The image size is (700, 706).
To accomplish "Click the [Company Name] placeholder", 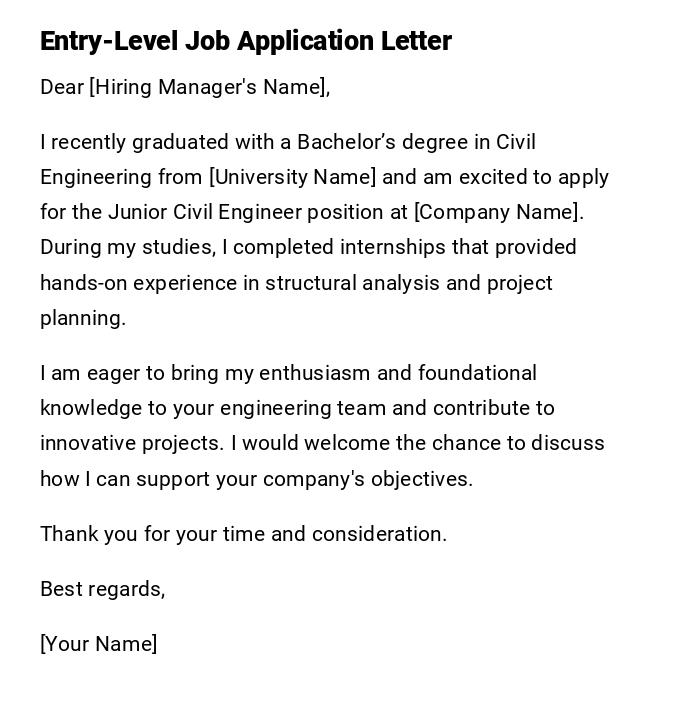I will 497,213.
